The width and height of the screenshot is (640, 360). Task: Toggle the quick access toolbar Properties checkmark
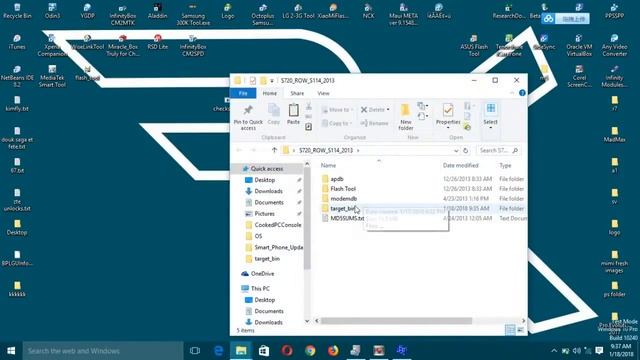click(253, 81)
